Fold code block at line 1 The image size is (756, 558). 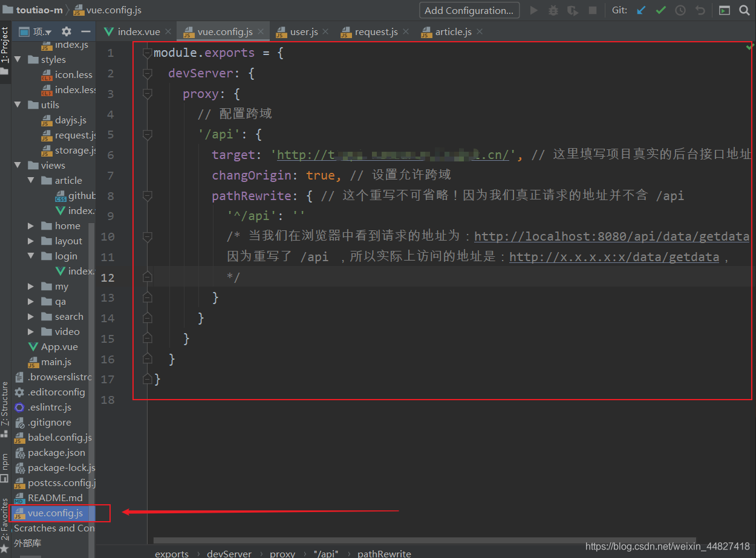(x=147, y=53)
